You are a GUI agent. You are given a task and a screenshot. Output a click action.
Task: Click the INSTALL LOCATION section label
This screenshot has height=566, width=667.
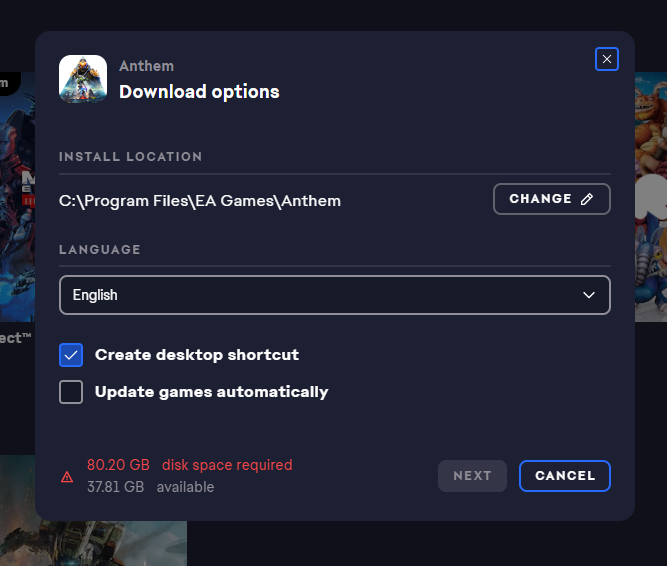coord(131,157)
